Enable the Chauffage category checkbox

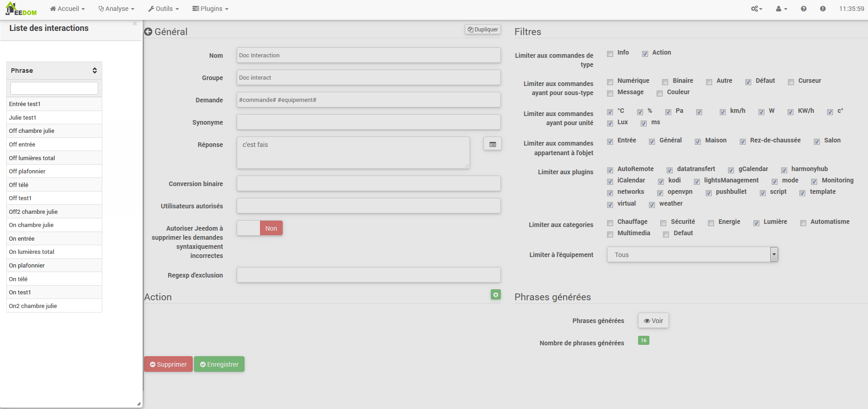[x=610, y=223]
